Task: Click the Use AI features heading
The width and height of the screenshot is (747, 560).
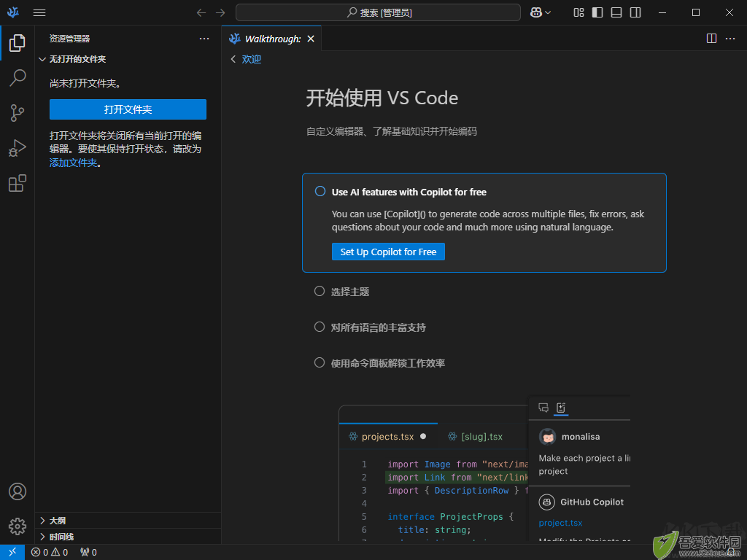Action: pyautogui.click(x=409, y=192)
